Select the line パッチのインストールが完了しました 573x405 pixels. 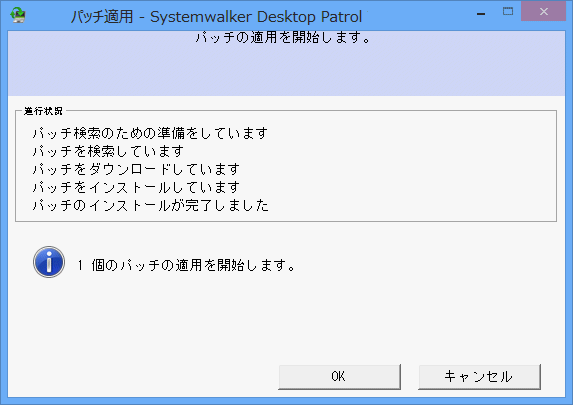click(150, 205)
